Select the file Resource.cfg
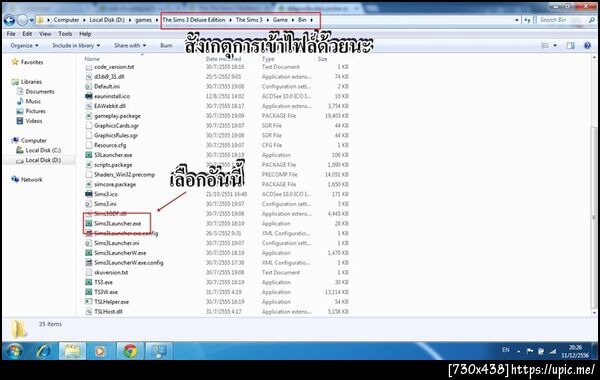This screenshot has height=380, width=600. 110,145
